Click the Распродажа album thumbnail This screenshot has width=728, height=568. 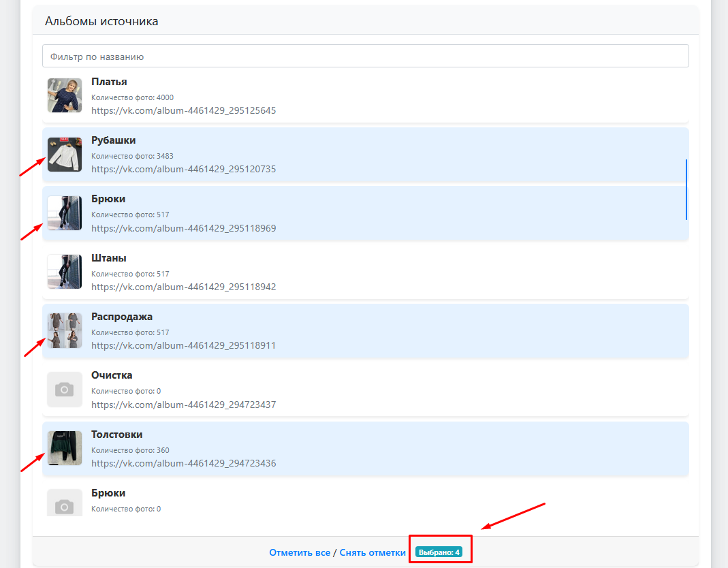coord(64,330)
